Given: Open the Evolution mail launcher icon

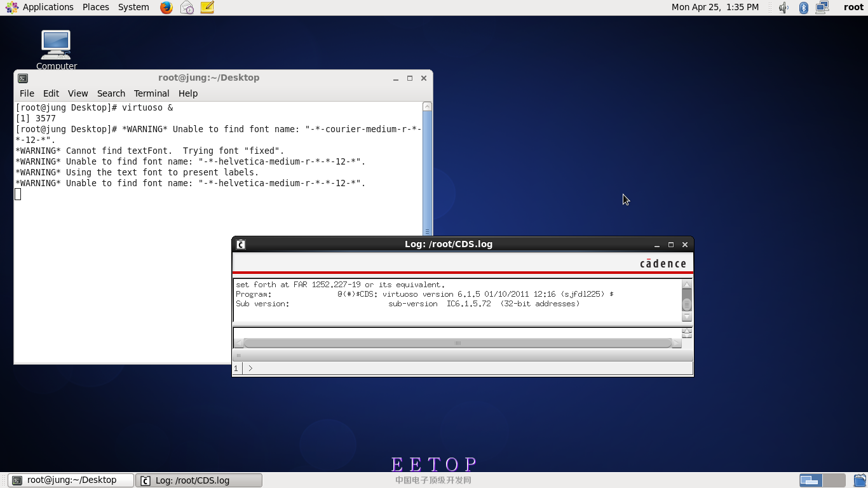Looking at the screenshot, I should (x=187, y=8).
